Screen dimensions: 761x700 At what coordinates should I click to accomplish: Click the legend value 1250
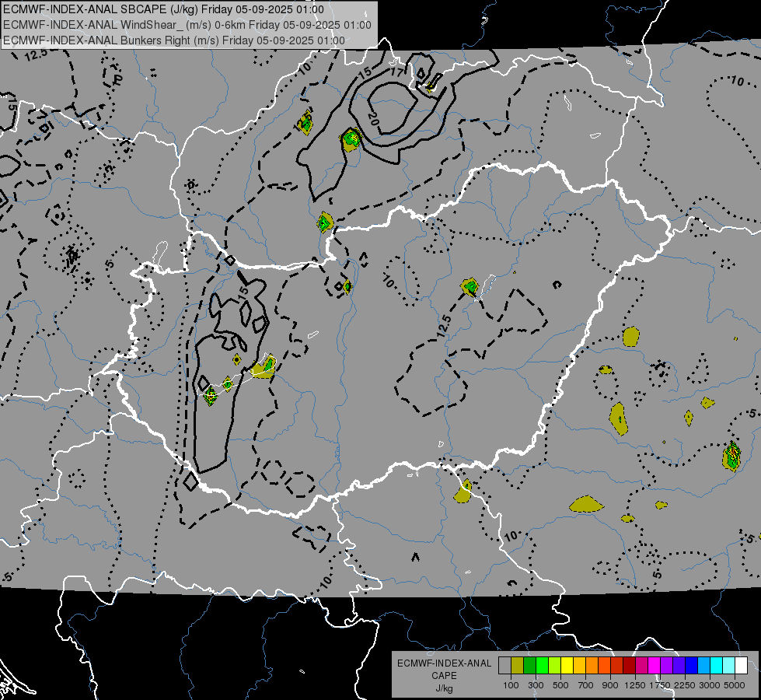[x=635, y=685]
